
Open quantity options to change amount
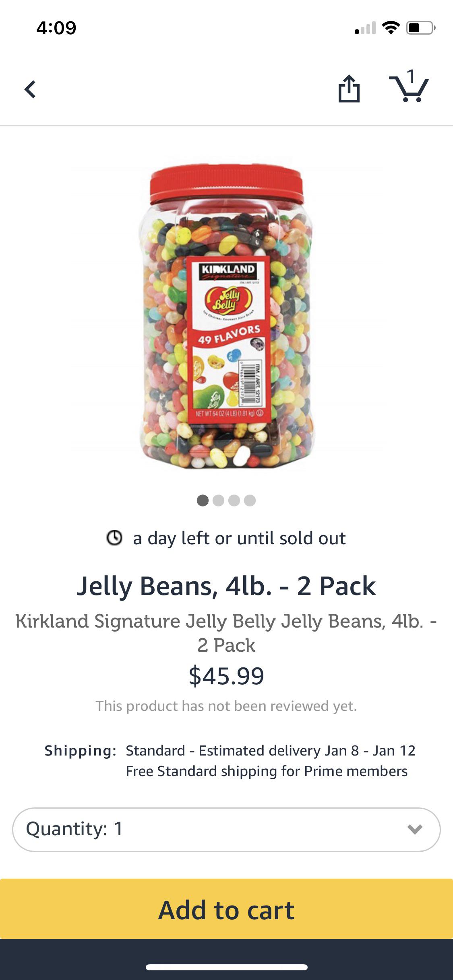click(226, 829)
